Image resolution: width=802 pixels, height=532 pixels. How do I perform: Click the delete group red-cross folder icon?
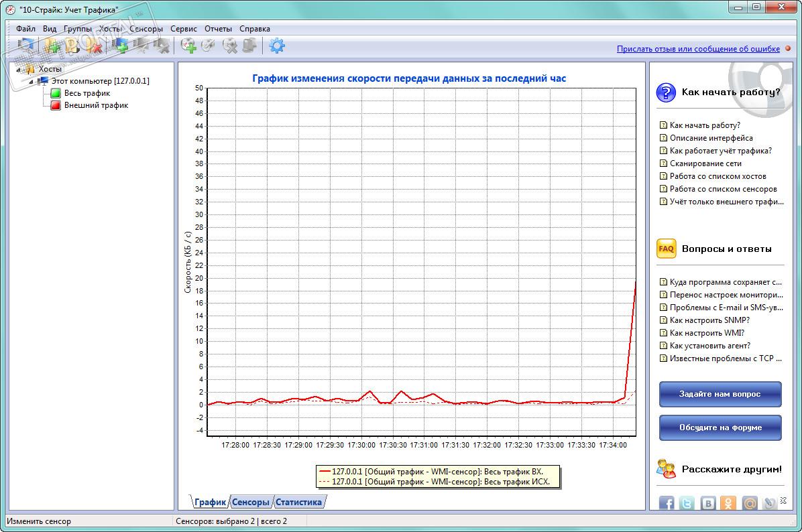[95, 46]
